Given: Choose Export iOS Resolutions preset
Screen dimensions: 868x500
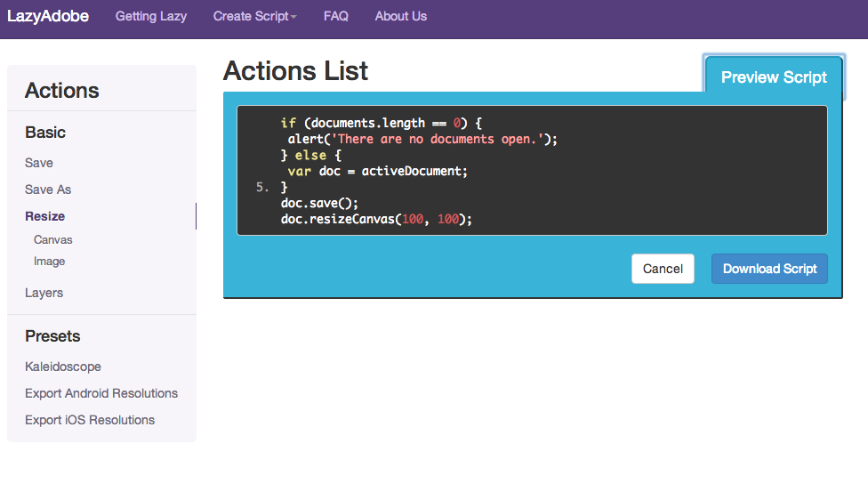Looking at the screenshot, I should click(x=90, y=420).
